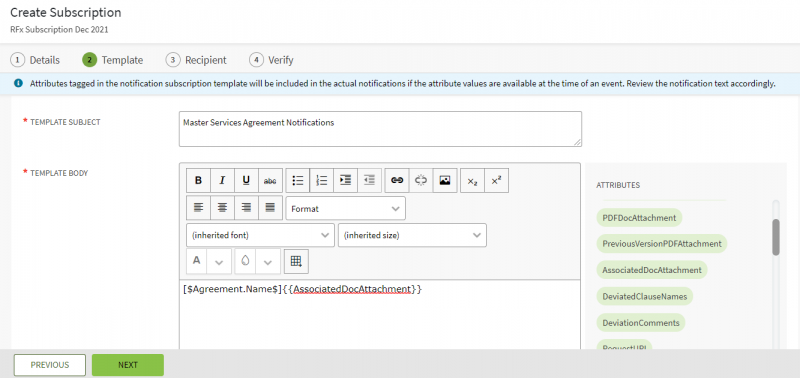The image size is (800, 378).
Task: Insert an image into the body
Action: pos(444,180)
